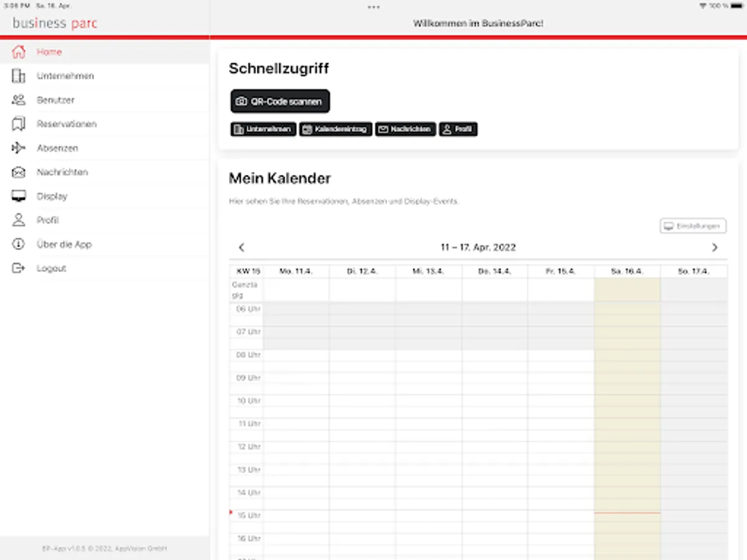Open the Home menu item
This screenshot has height=560, width=747.
click(105, 52)
